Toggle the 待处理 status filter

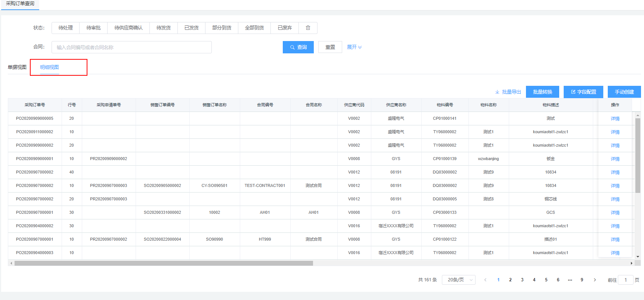(x=66, y=28)
